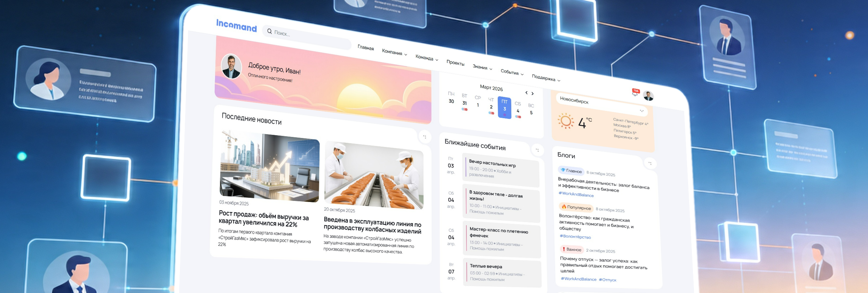Open the upcoming events widget options dots
868x293 pixels.
(537, 150)
